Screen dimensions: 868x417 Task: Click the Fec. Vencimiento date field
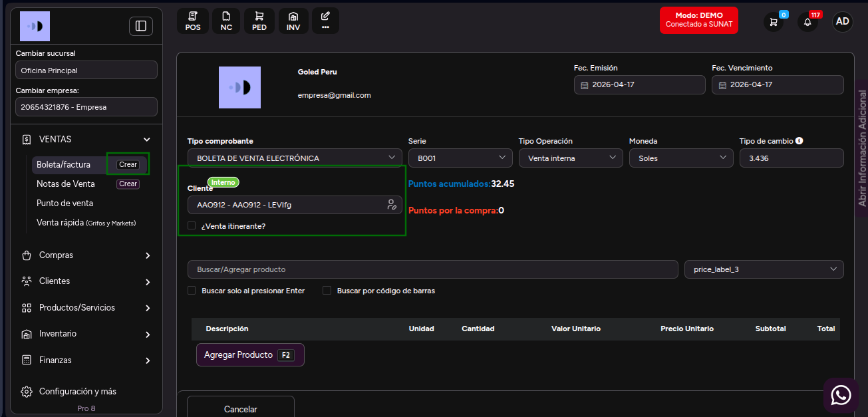click(x=778, y=84)
